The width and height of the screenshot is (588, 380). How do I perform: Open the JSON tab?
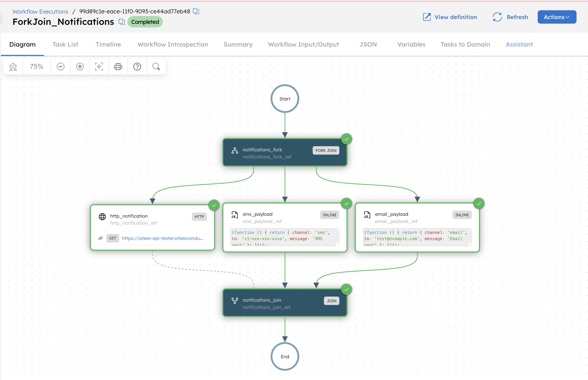pos(368,44)
